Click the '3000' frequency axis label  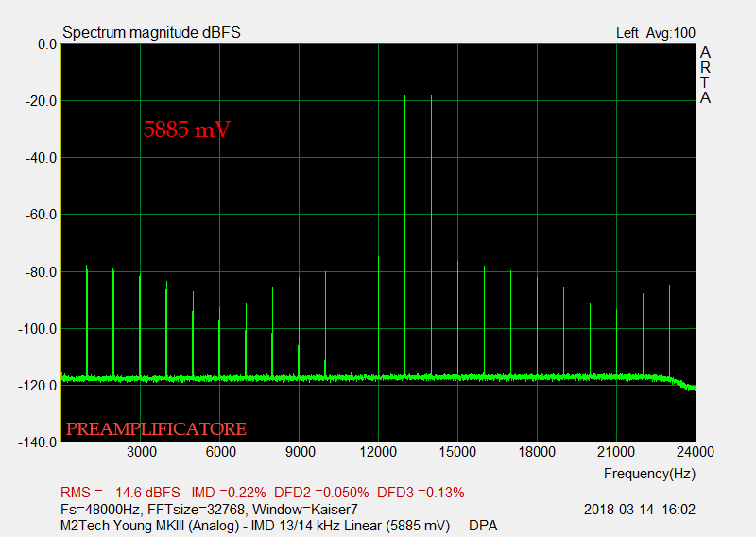click(141, 452)
